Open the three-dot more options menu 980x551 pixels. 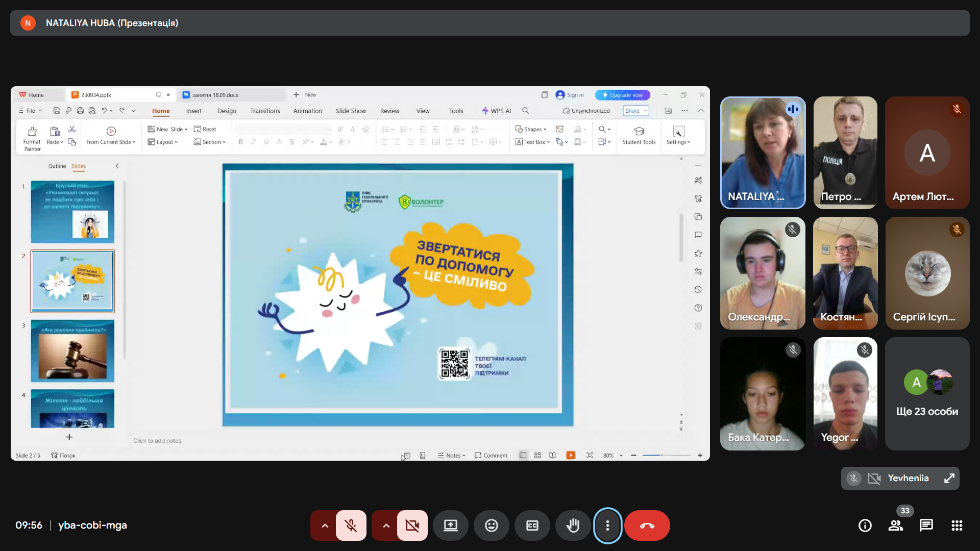coord(607,525)
